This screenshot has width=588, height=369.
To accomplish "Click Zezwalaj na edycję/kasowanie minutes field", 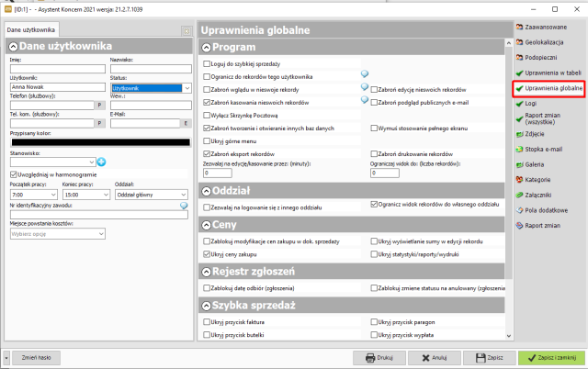I will pyautogui.click(x=218, y=173).
